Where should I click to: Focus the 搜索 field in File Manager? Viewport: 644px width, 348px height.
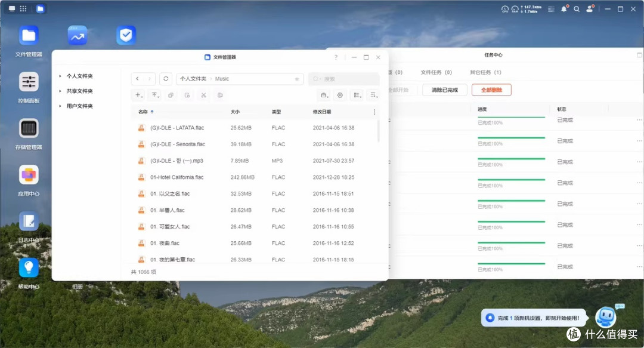point(344,79)
